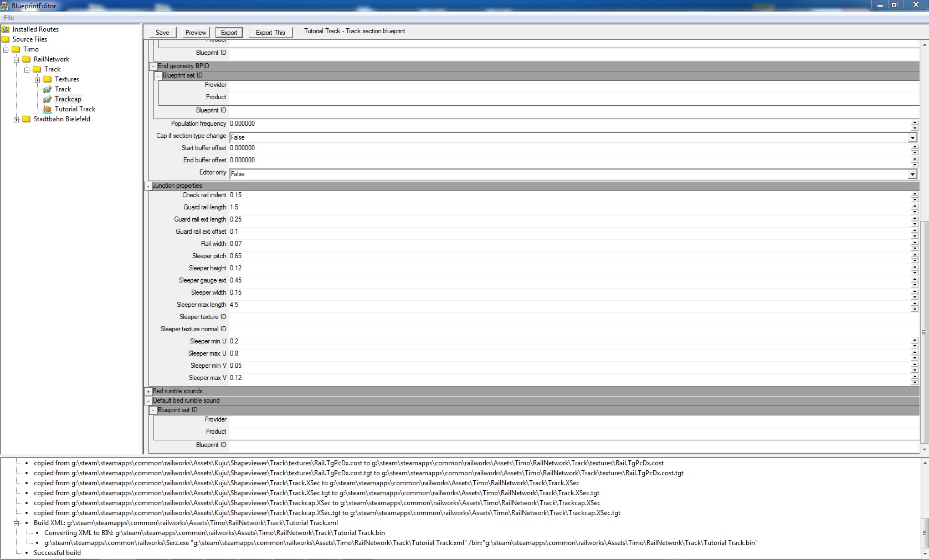Open the Editor only dropdown
The height and width of the screenshot is (560, 929).
pyautogui.click(x=912, y=174)
